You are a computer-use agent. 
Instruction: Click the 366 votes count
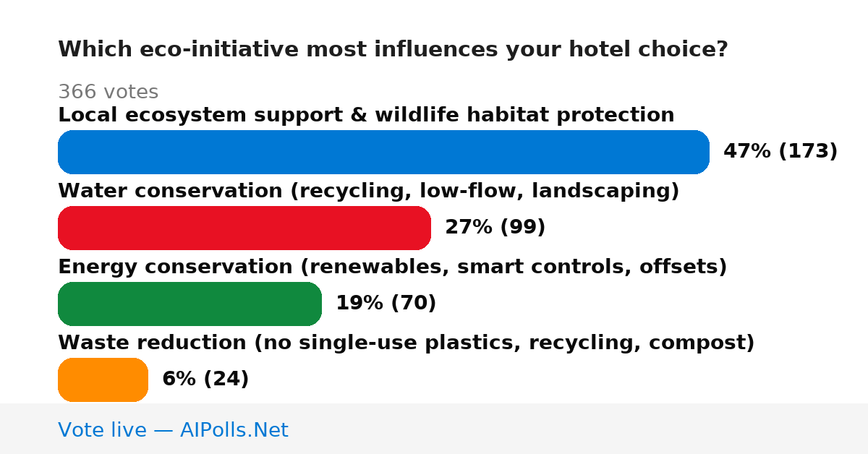[x=108, y=92]
